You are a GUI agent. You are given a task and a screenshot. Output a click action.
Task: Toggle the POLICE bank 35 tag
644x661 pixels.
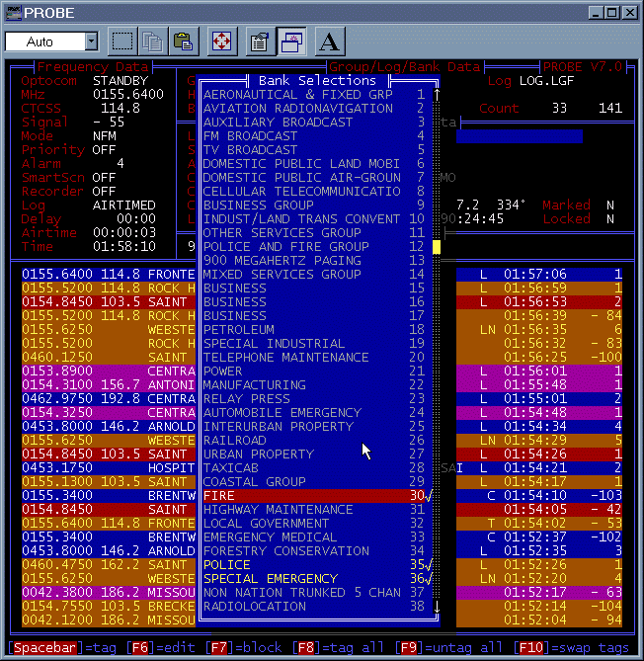[x=317, y=565]
